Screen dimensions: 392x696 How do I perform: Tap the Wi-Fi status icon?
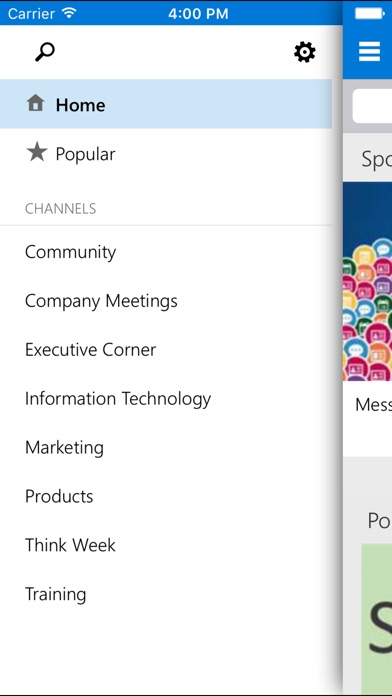coord(69,13)
